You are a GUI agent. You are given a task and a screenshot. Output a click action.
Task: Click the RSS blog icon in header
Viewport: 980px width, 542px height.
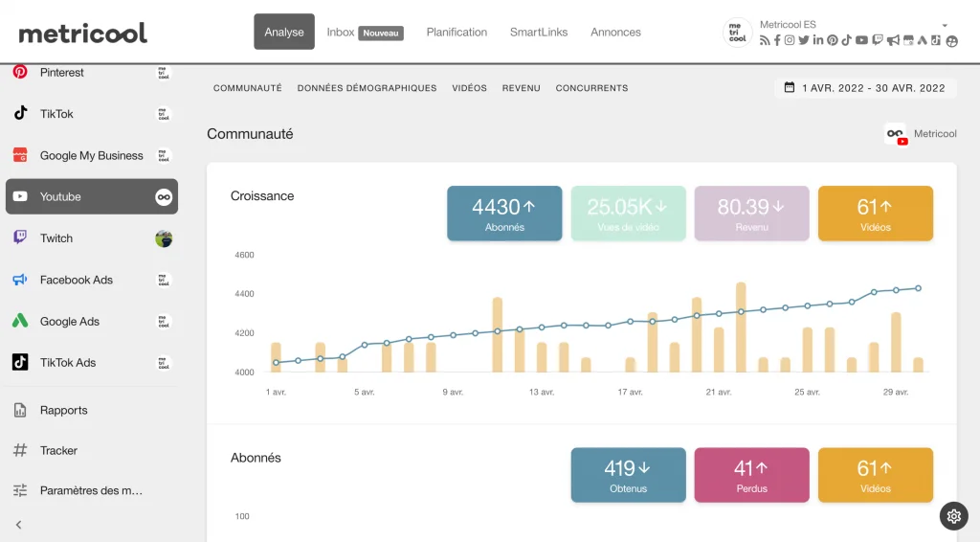pyautogui.click(x=765, y=40)
